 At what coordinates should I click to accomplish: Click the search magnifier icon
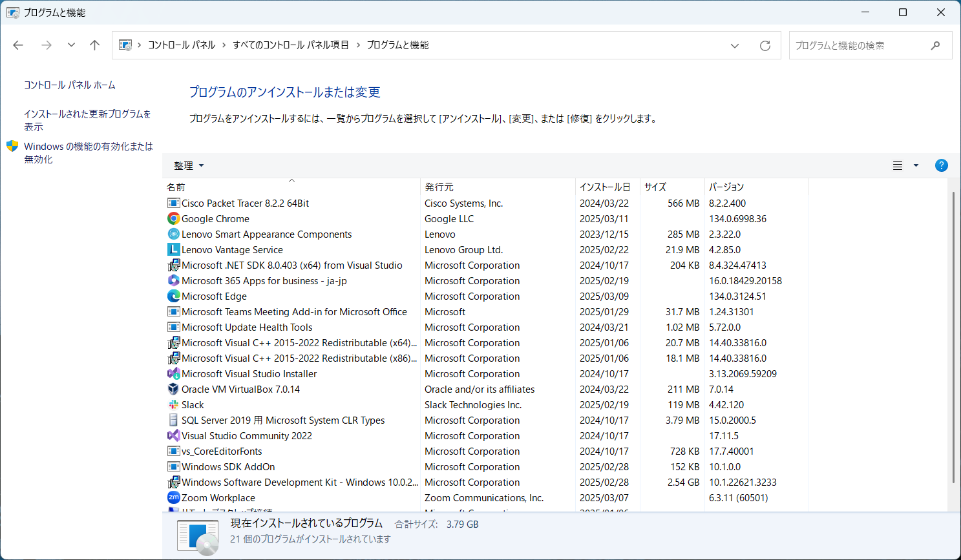point(935,46)
